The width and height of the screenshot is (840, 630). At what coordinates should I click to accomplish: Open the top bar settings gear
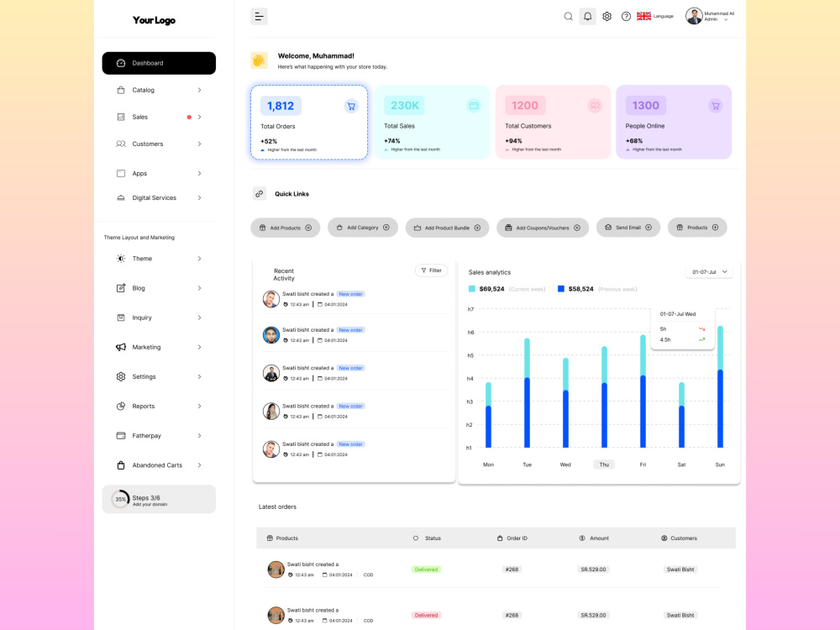coord(607,17)
